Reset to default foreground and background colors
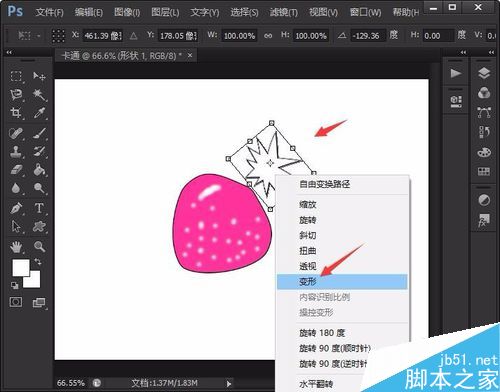The image size is (500, 392). [14, 285]
